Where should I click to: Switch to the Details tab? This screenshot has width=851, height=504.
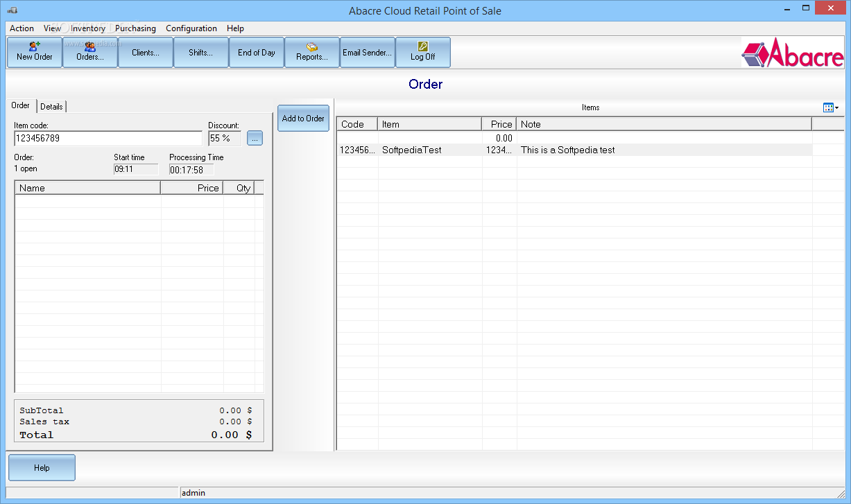click(51, 106)
